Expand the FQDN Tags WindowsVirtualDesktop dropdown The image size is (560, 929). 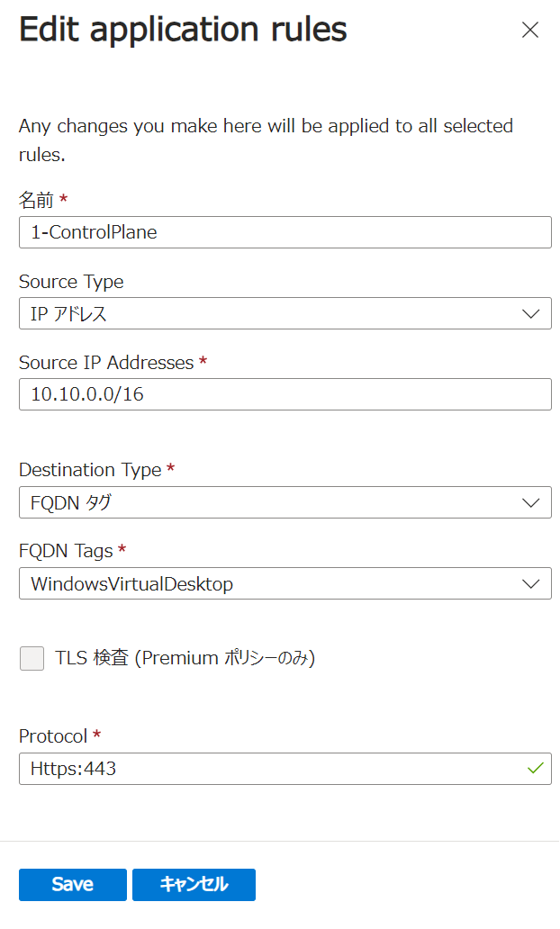[270, 583]
